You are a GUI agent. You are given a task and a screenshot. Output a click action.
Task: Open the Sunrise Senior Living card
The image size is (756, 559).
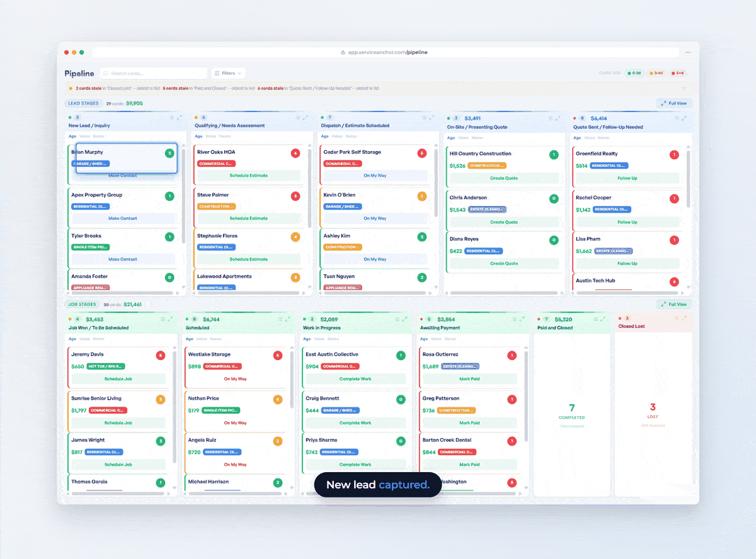click(118, 412)
